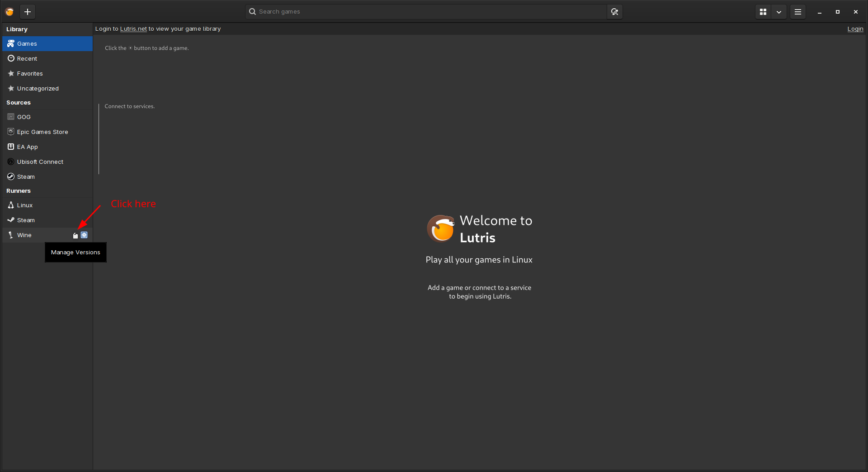Open the Epic Games Store source
Viewport: 868px width, 472px height.
42,132
